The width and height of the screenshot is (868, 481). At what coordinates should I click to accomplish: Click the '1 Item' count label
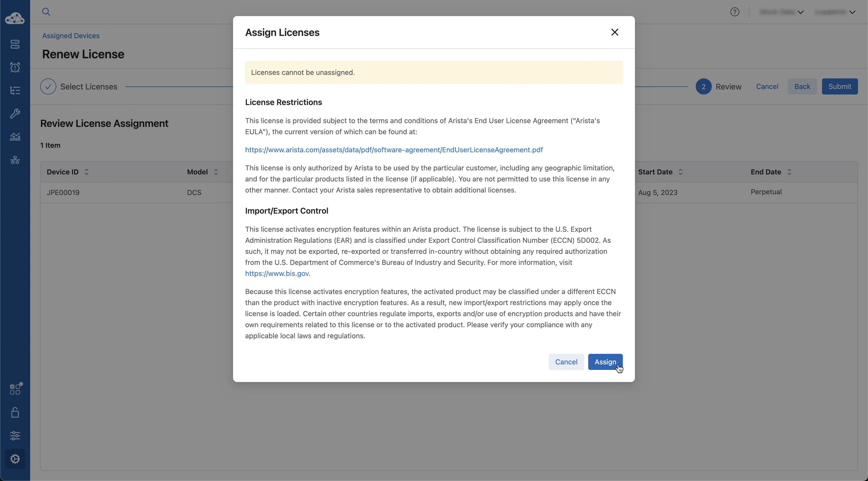50,145
